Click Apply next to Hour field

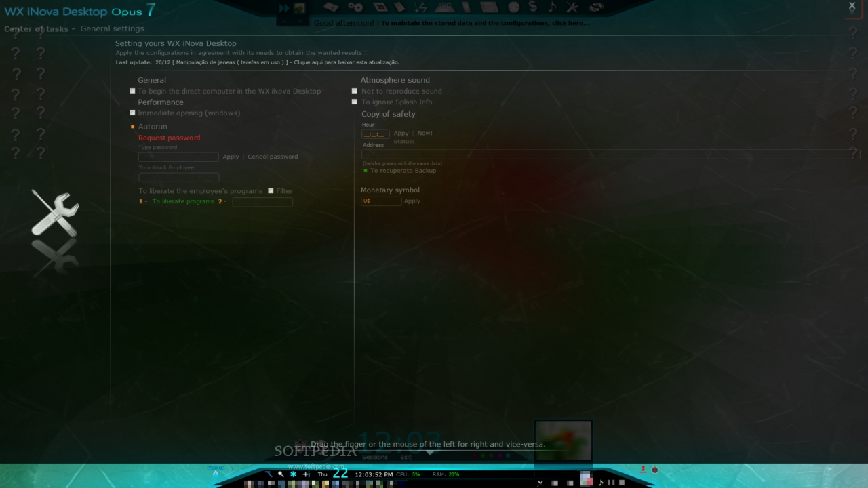coord(401,134)
